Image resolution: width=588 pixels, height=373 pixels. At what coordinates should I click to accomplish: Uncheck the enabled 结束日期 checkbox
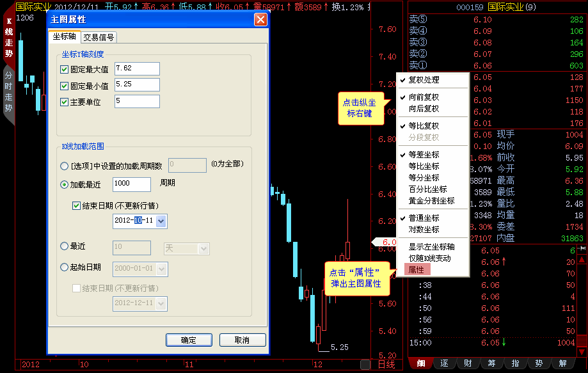[77, 205]
